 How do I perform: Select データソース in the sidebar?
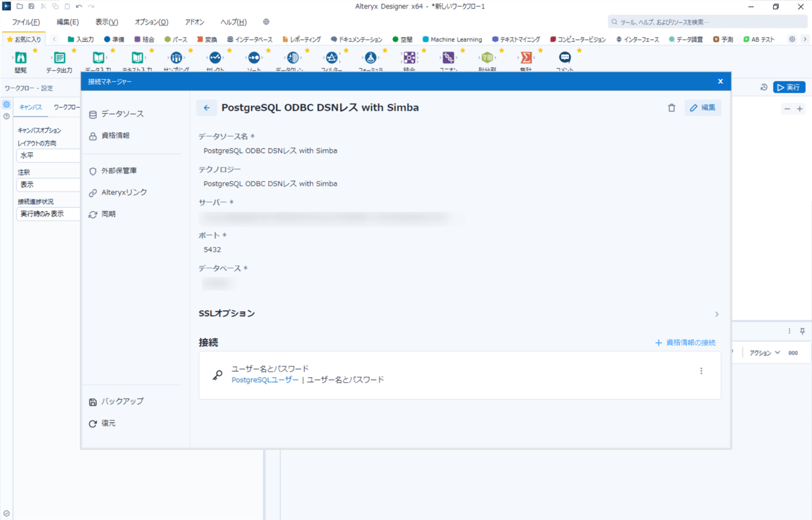(117, 114)
